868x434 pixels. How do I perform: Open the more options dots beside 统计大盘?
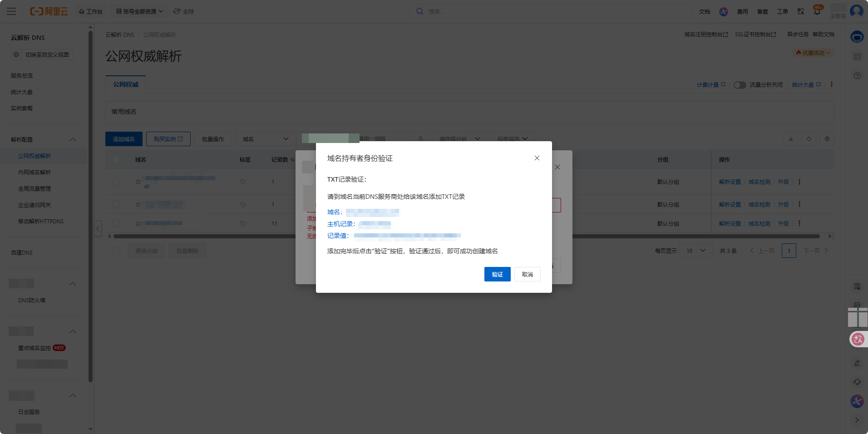(832, 84)
